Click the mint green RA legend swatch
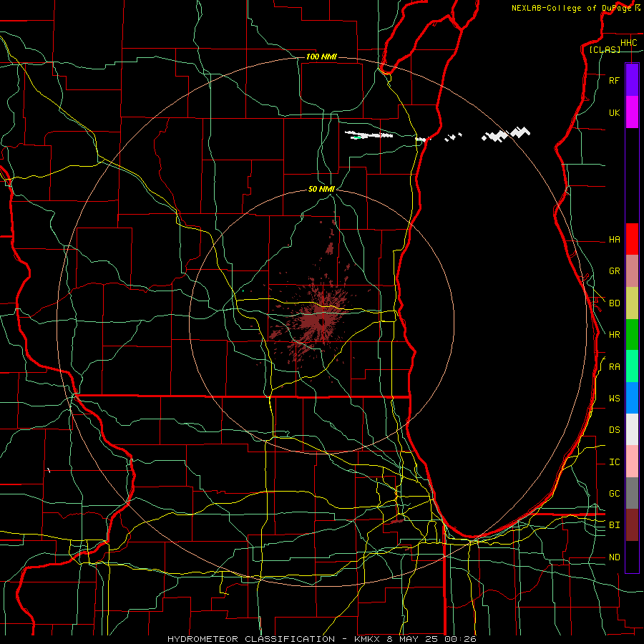This screenshot has width=644, height=644. 632,366
